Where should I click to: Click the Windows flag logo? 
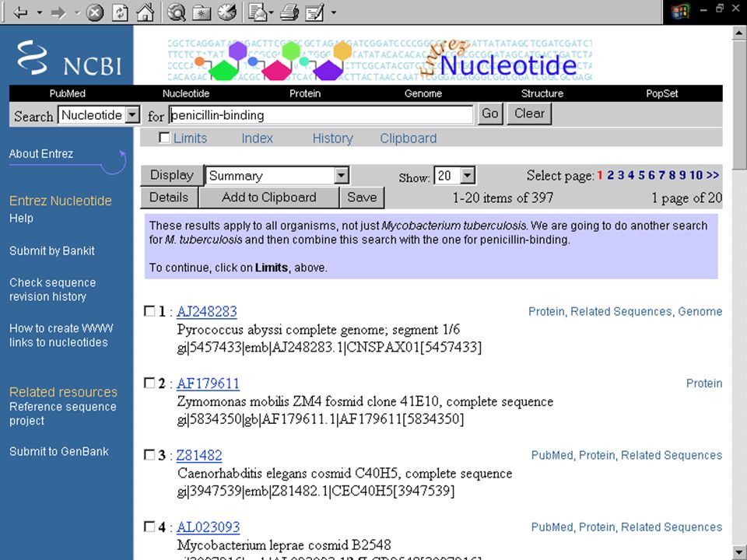[x=680, y=12]
